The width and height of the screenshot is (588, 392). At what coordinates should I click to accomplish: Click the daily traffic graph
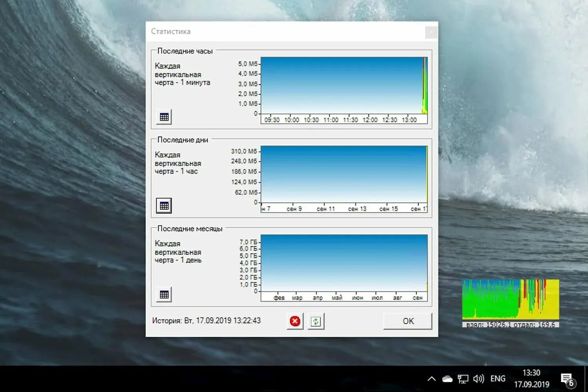click(344, 180)
